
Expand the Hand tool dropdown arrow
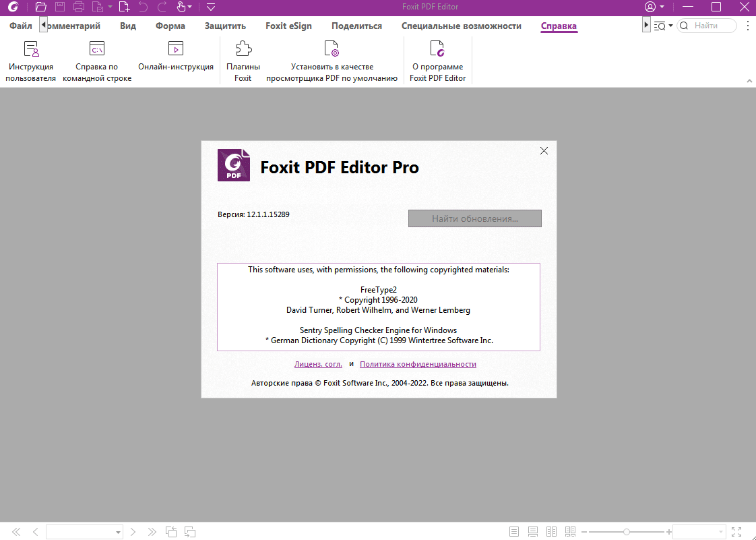(x=189, y=7)
